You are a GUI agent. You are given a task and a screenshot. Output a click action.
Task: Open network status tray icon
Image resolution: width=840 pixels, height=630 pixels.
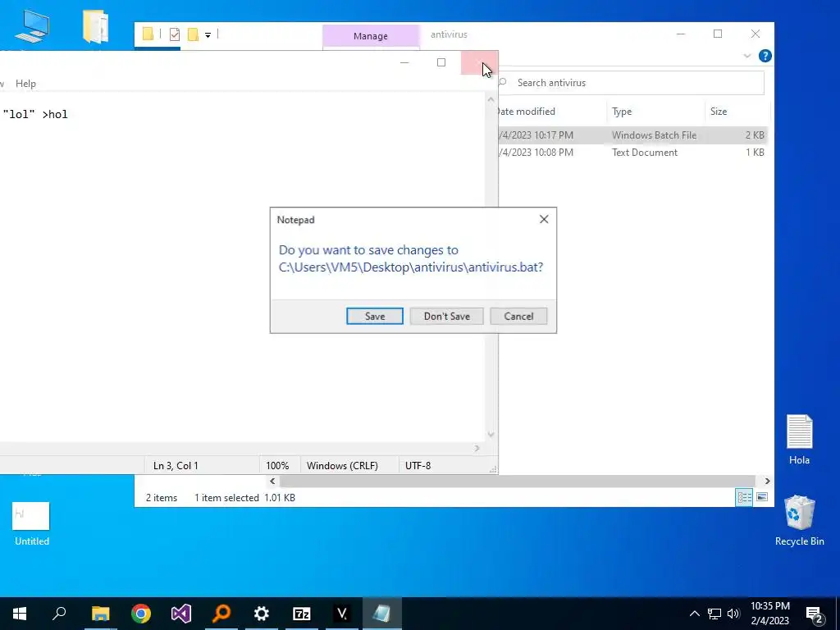click(714, 614)
